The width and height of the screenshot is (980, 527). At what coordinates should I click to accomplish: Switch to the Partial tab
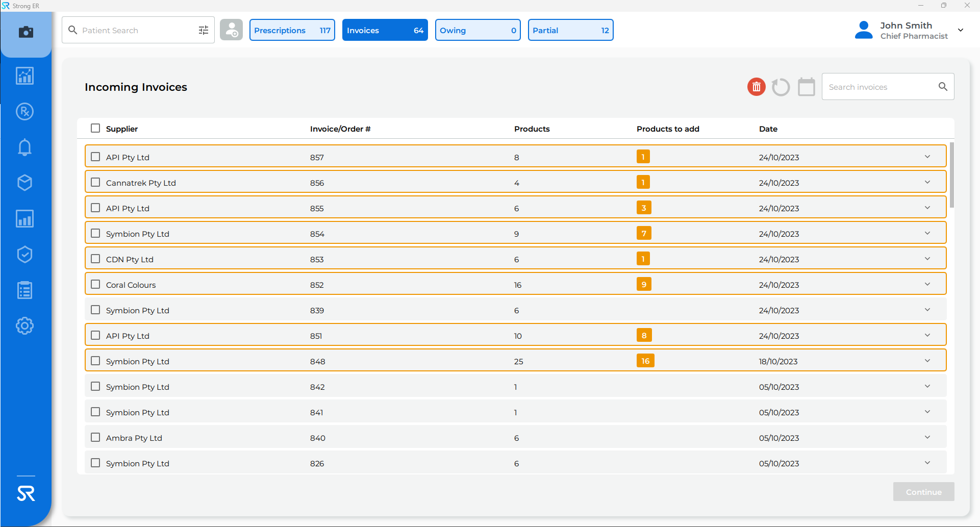click(x=570, y=30)
